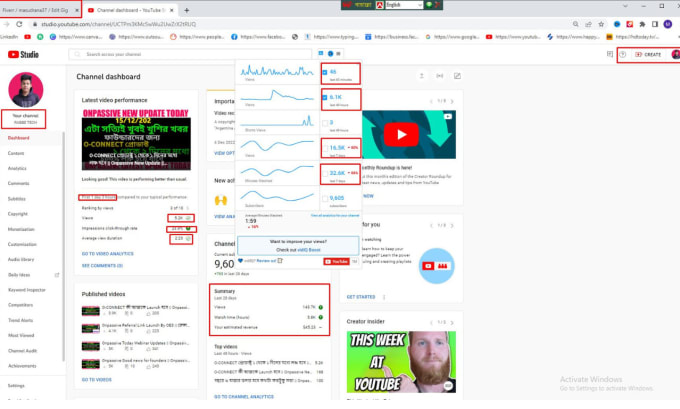Click the Review us link in vidIQ panel
The width and height of the screenshot is (680, 409).
point(266,261)
